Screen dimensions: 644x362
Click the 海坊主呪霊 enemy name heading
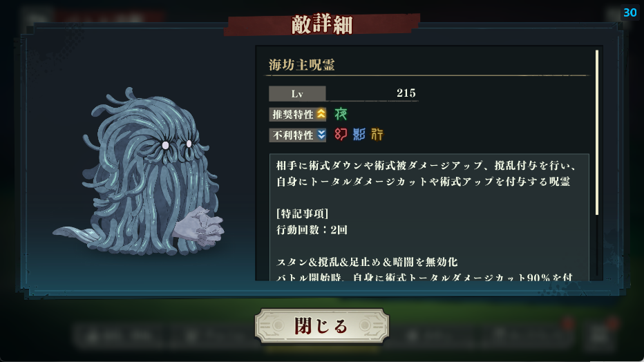[302, 65]
